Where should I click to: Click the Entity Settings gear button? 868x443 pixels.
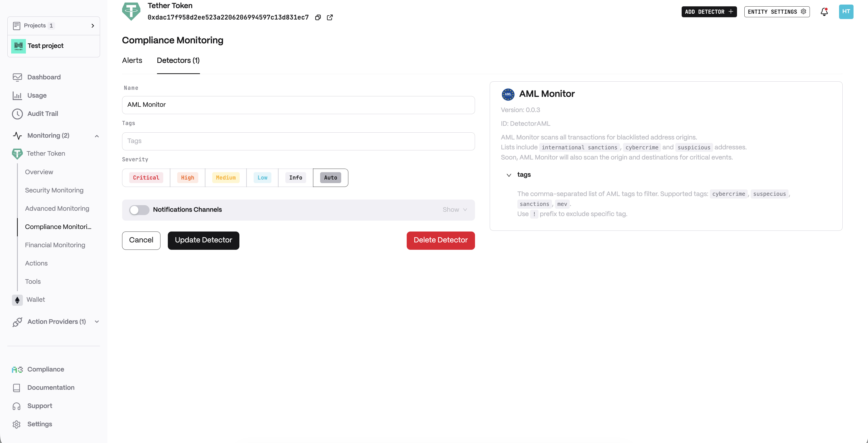pyautogui.click(x=777, y=12)
